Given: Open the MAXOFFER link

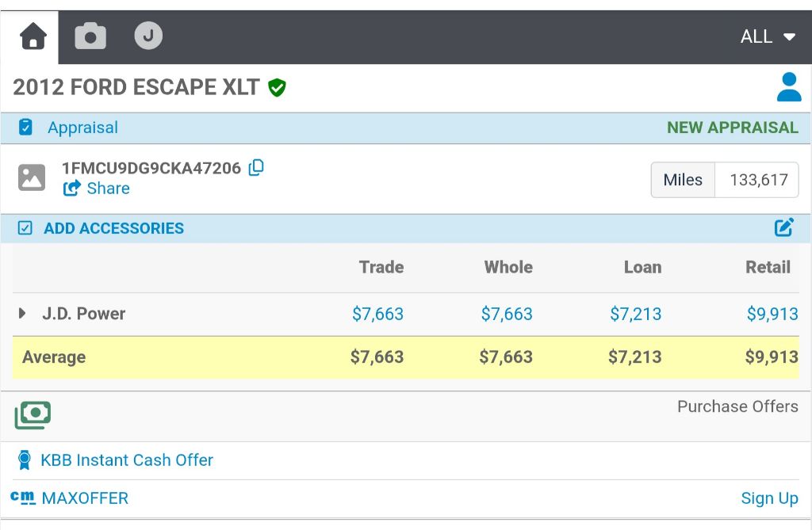Looking at the screenshot, I should (x=85, y=498).
